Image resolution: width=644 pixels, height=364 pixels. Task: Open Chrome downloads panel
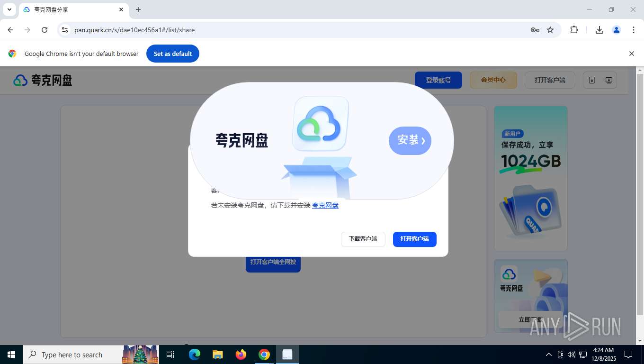(599, 30)
